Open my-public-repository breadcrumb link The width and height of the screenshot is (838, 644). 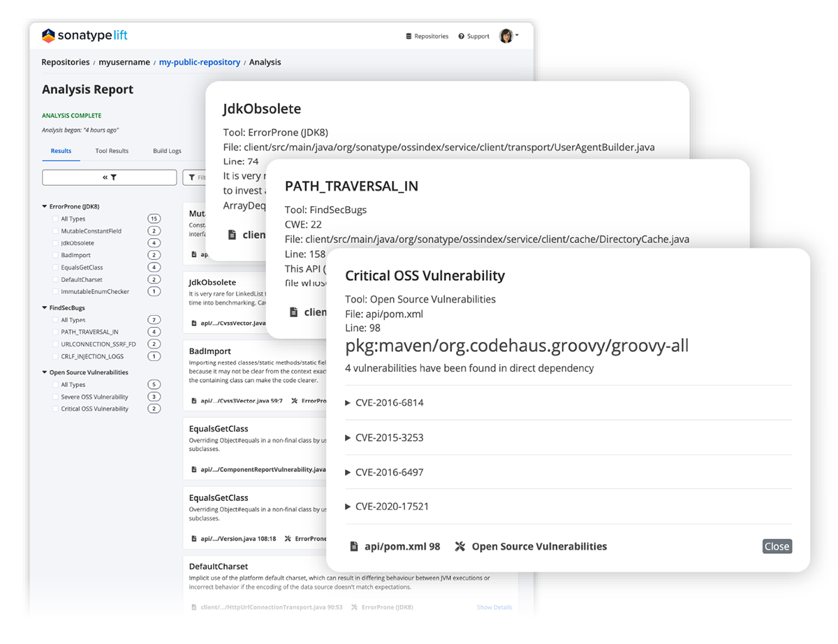pyautogui.click(x=200, y=62)
